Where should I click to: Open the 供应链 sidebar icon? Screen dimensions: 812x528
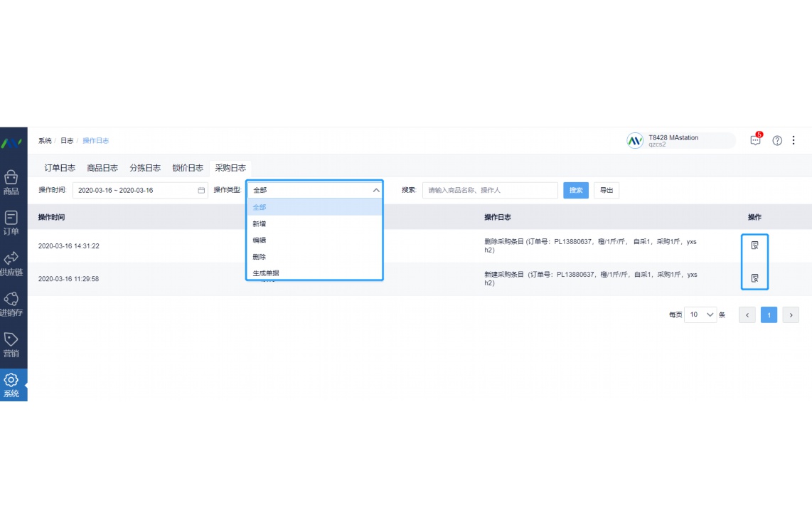[x=11, y=263]
